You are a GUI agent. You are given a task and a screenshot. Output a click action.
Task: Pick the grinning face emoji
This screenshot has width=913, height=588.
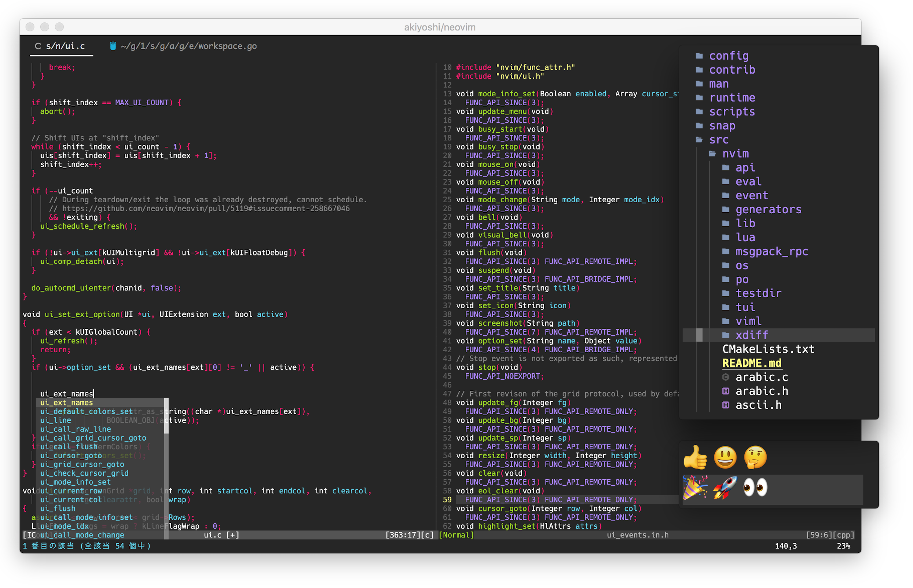coord(726,457)
